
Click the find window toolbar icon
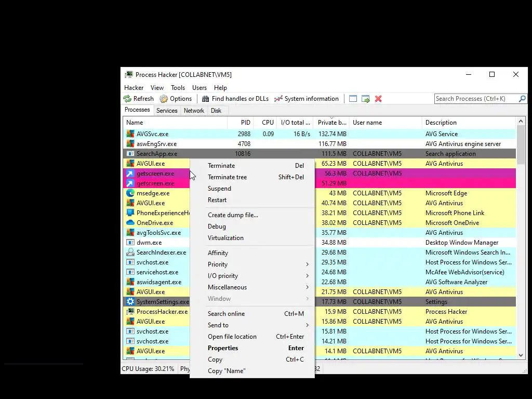353,99
